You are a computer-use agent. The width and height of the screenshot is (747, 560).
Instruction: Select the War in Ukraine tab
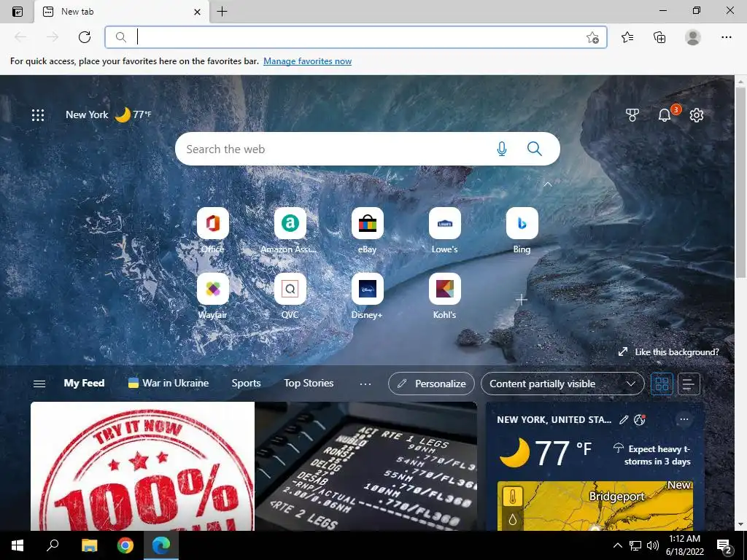point(169,383)
